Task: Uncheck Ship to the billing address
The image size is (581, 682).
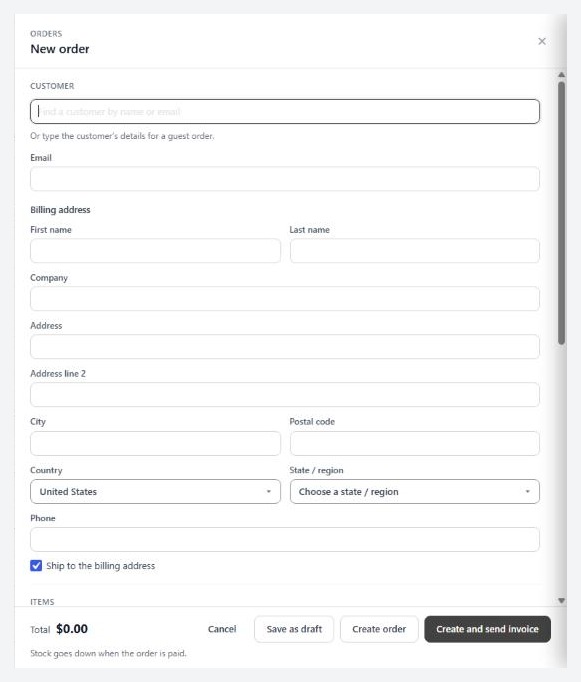Action: [36, 565]
